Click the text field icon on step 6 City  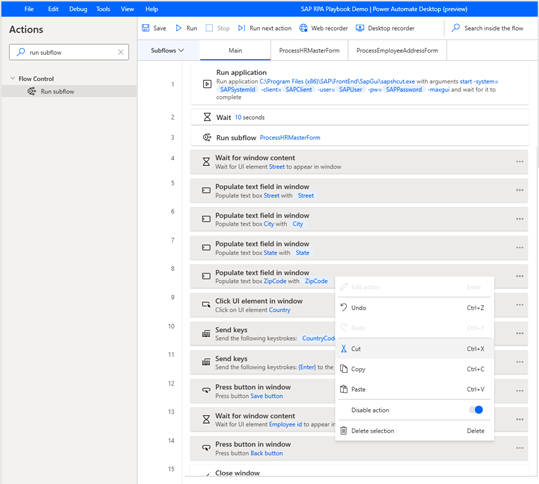click(x=206, y=219)
